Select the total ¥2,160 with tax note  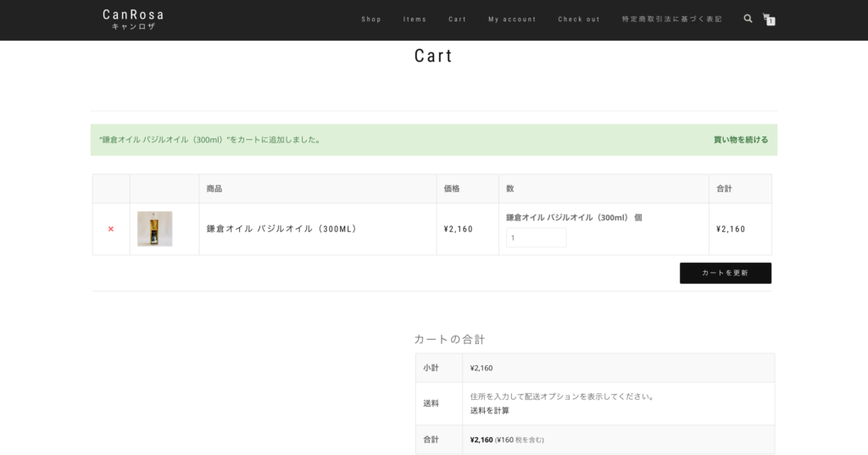[x=507, y=440]
